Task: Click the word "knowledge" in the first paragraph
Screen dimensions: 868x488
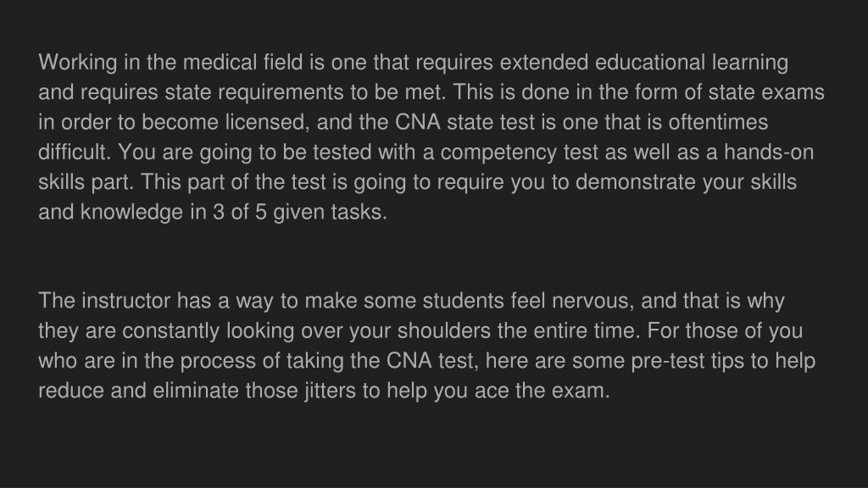Action: click(131, 212)
